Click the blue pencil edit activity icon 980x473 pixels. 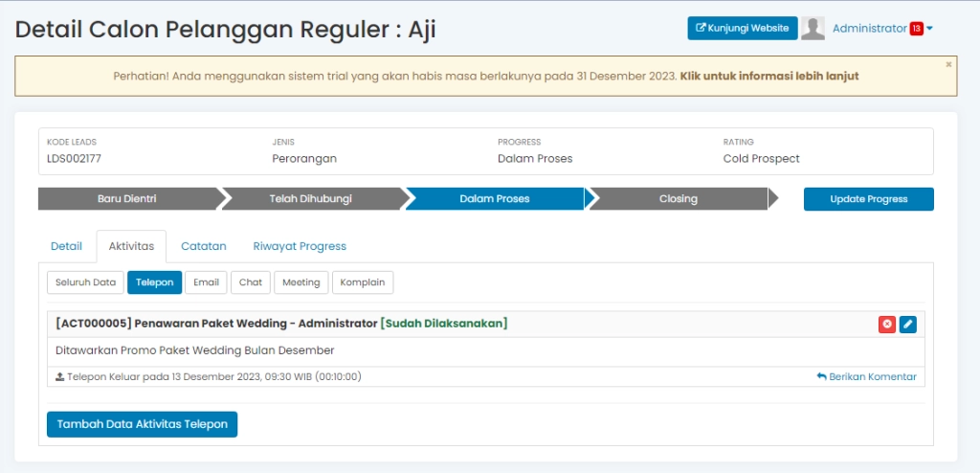907,325
